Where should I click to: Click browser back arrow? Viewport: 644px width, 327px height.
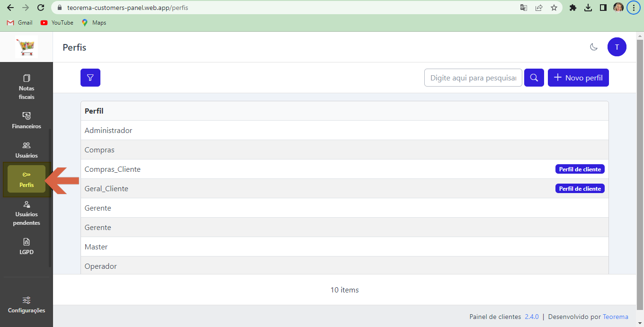click(x=10, y=8)
